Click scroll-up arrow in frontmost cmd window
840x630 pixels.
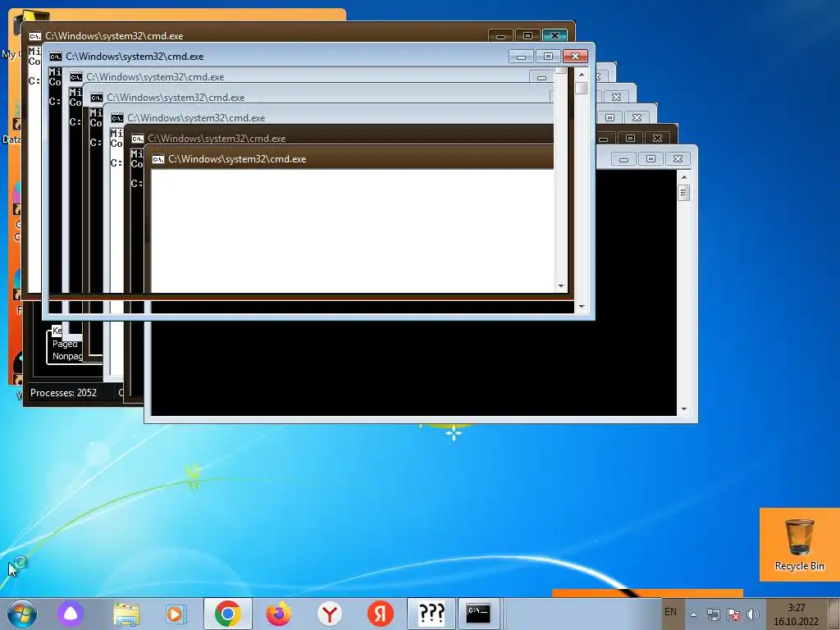coord(683,177)
